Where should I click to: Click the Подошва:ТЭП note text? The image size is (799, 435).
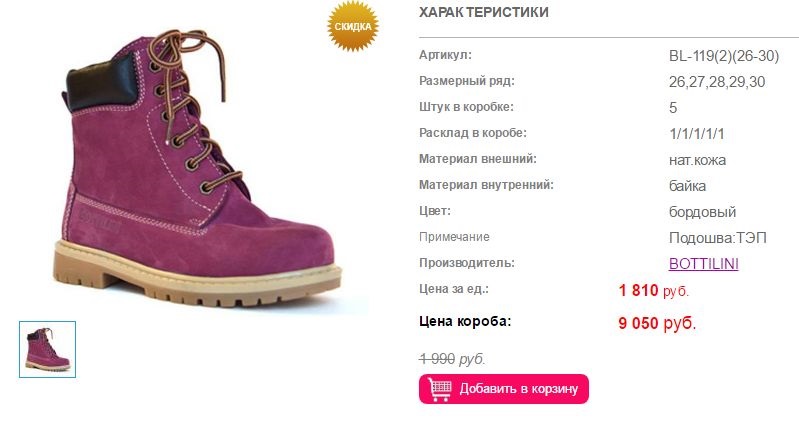(717, 238)
